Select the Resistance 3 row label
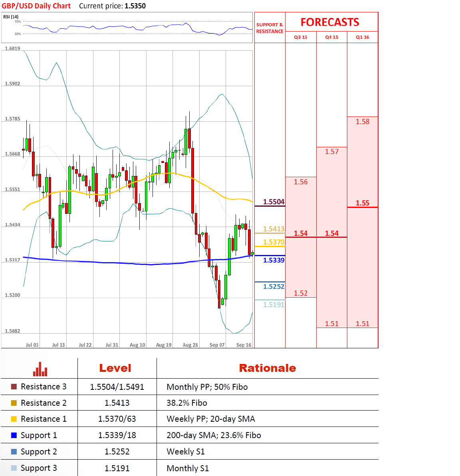Screen dimensions: 460x476 44,387
